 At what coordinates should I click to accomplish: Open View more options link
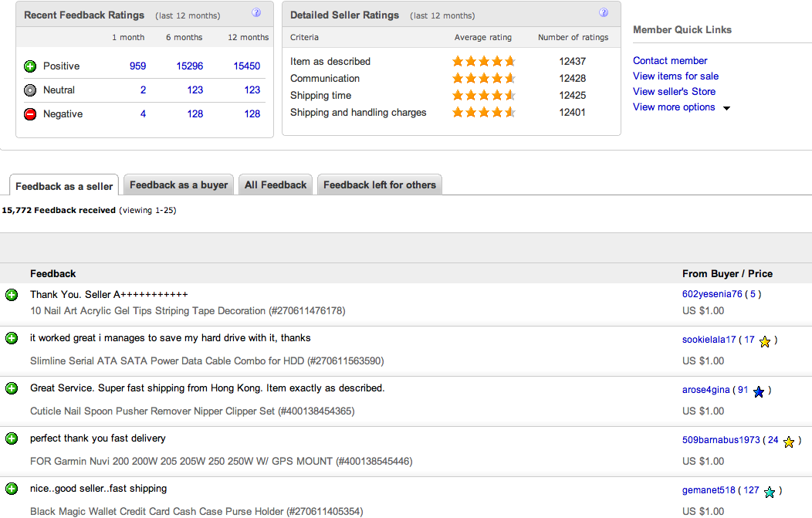click(674, 107)
